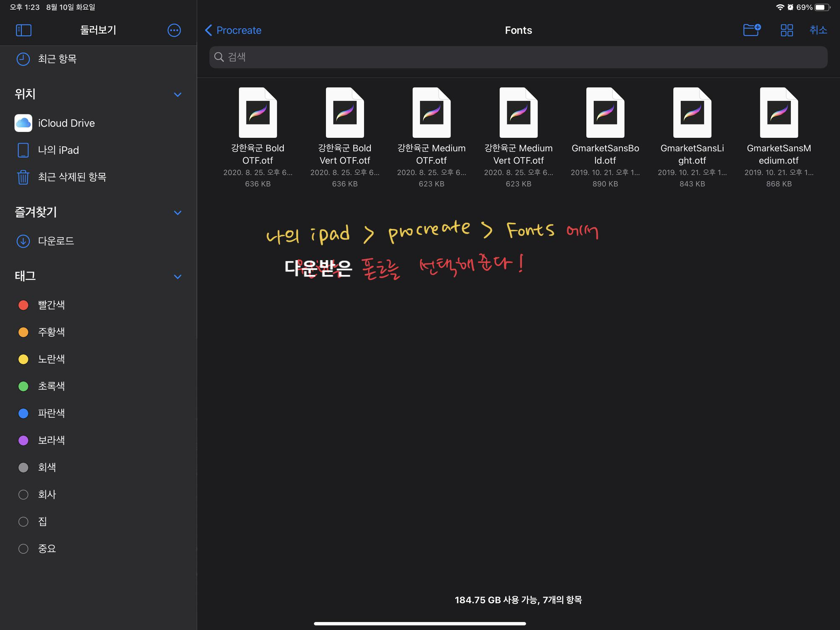Switch view with the grid layout icon
The image size is (840, 630).
coord(787,30)
